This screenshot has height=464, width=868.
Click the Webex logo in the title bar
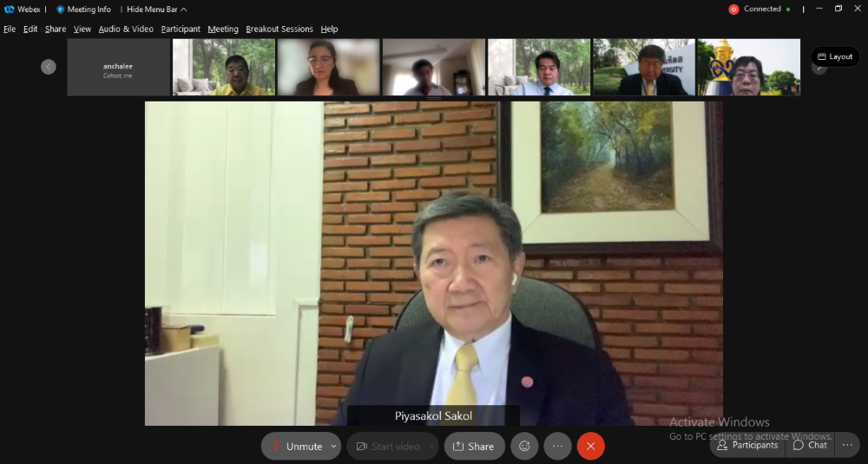[x=10, y=10]
